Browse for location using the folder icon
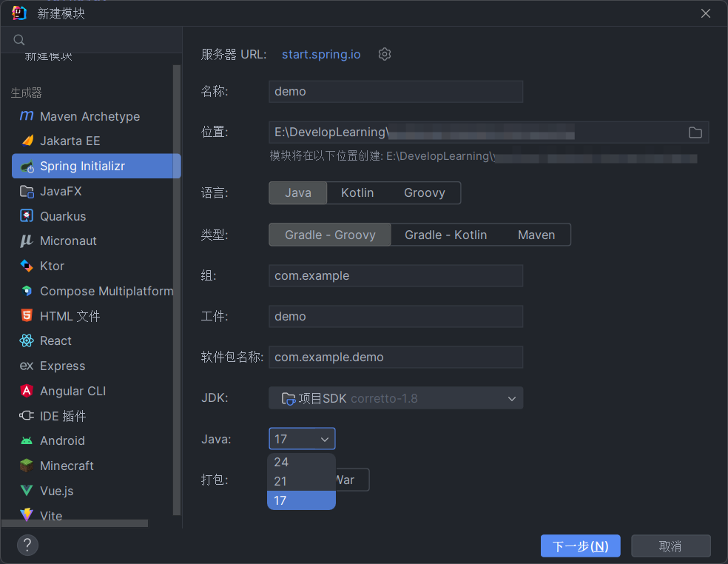The height and width of the screenshot is (564, 728). [695, 132]
